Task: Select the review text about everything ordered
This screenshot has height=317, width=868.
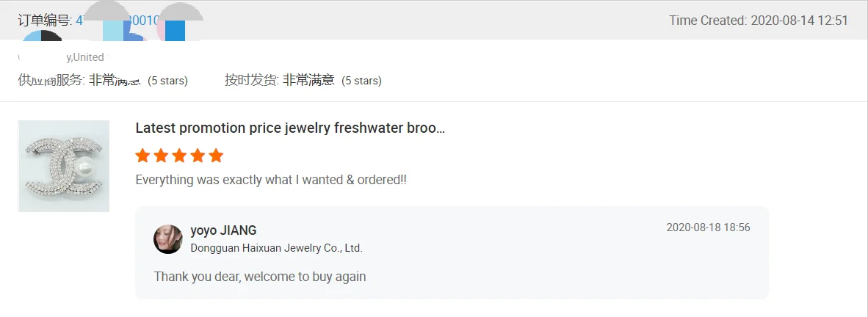Action: (271, 179)
